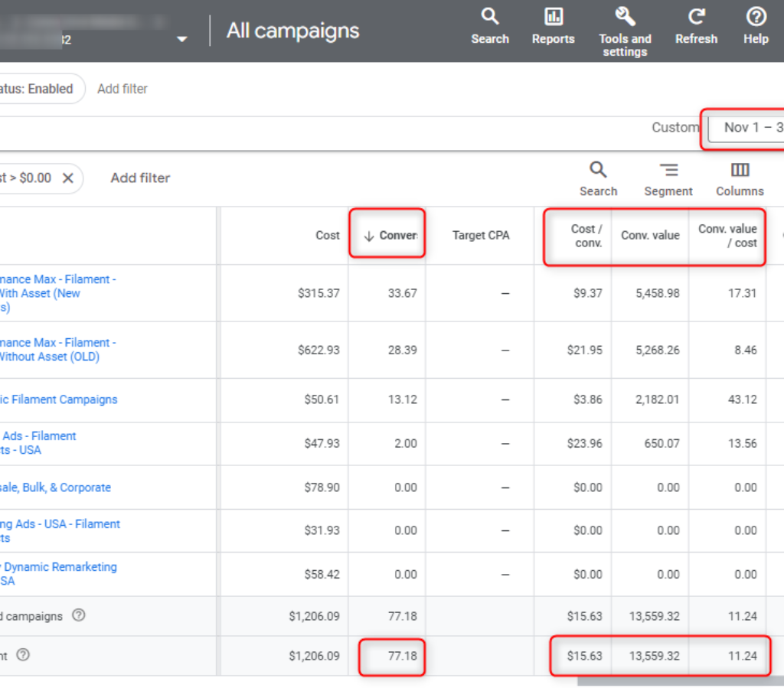Open the Filament Campaigns link

pos(58,399)
